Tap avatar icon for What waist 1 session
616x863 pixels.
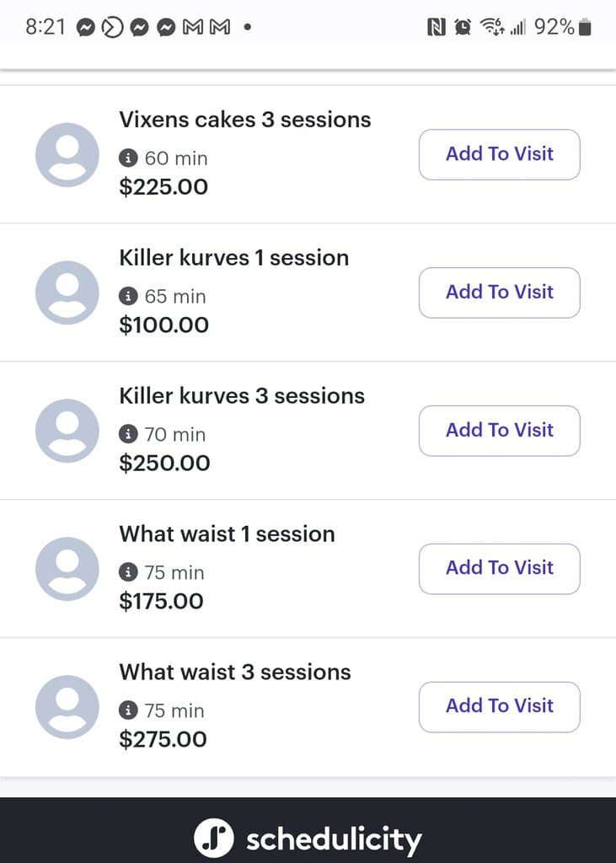pyautogui.click(x=67, y=570)
